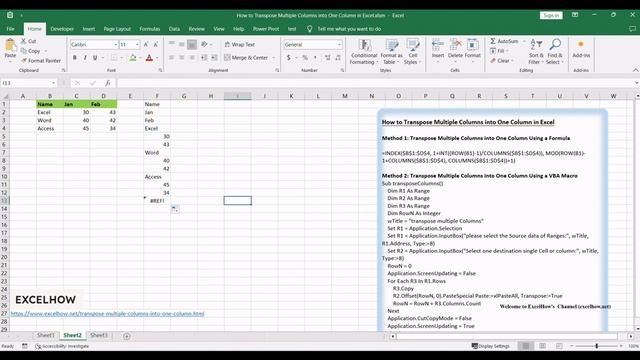Image resolution: width=640 pixels, height=360 pixels.
Task: Switch to the Developer tab
Action: 62,29
